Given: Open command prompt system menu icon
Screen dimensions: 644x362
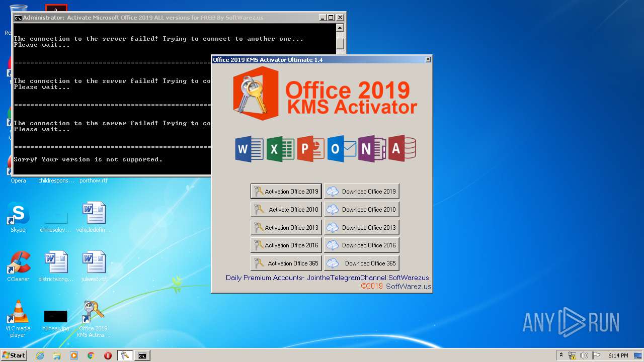Looking at the screenshot, I should click(x=18, y=18).
